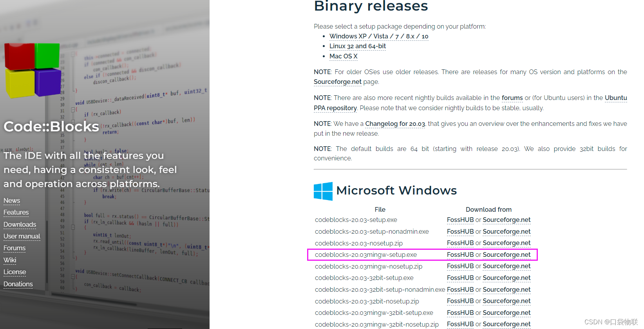644x329 pixels.
Task: Jump to the Mac OS X section
Action: tap(344, 56)
